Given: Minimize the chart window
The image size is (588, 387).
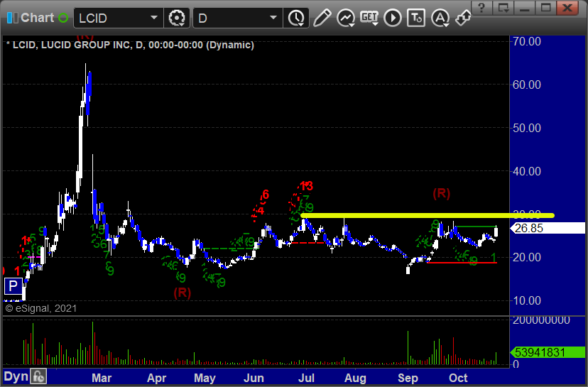Looking at the screenshot, I should tap(525, 8).
